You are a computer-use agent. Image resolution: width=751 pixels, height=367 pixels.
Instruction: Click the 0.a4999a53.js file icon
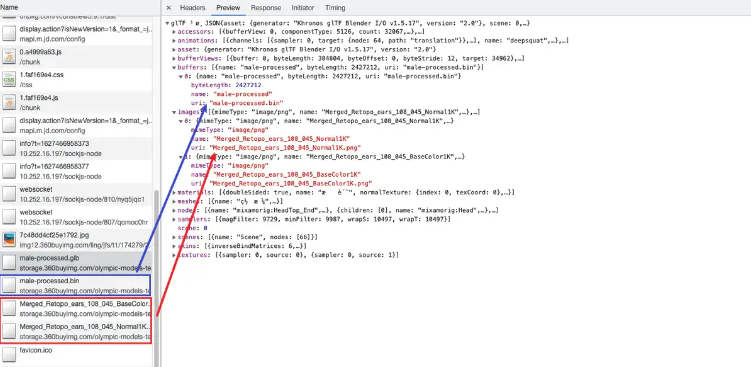[9, 57]
